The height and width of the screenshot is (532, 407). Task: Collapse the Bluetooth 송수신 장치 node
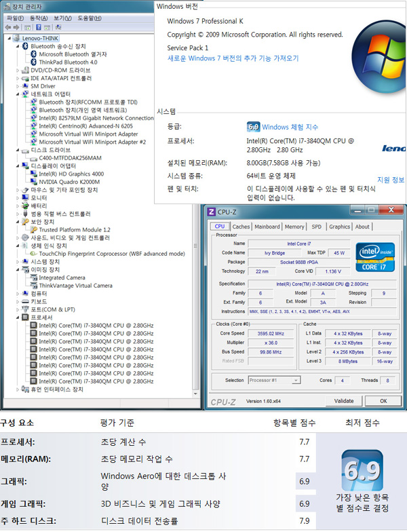(18, 46)
